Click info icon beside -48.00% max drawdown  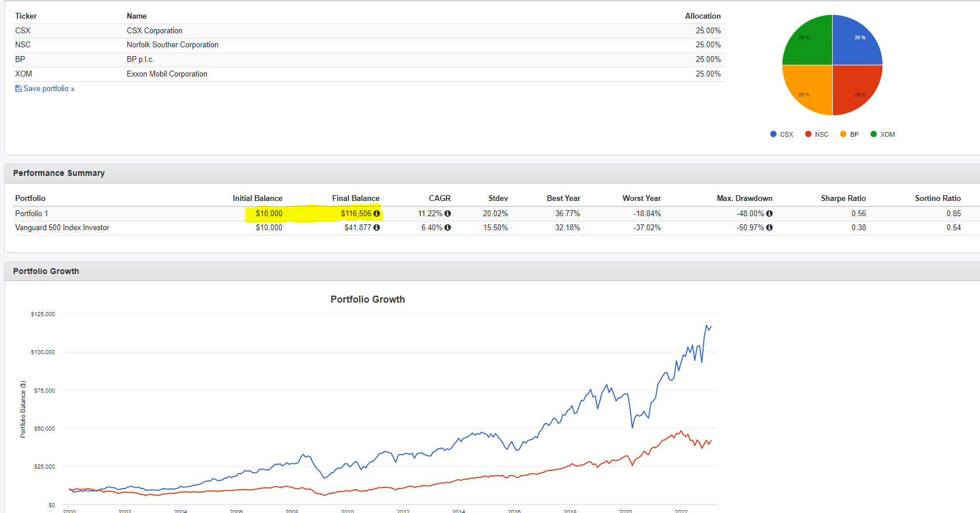769,214
